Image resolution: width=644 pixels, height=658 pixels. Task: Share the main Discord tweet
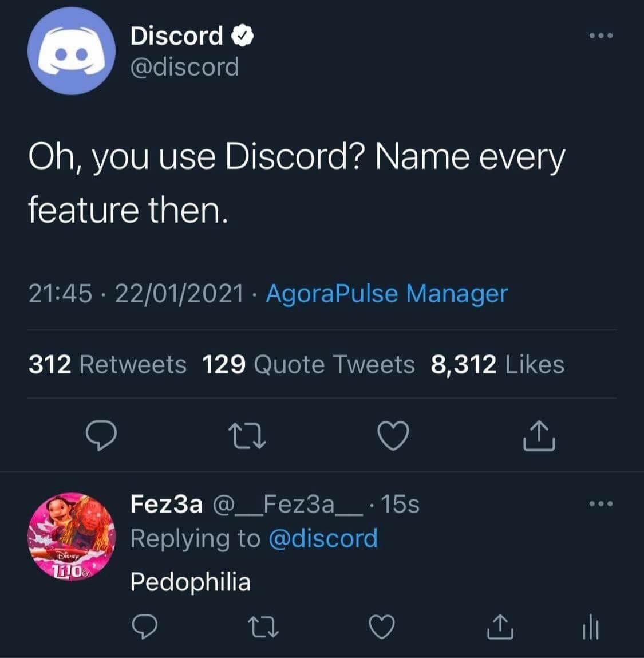539,436
